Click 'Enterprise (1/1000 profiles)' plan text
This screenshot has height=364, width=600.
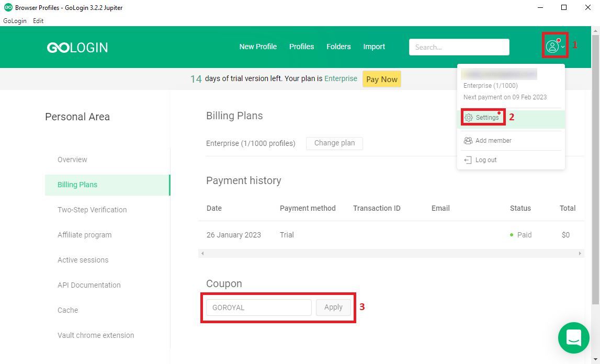point(251,143)
